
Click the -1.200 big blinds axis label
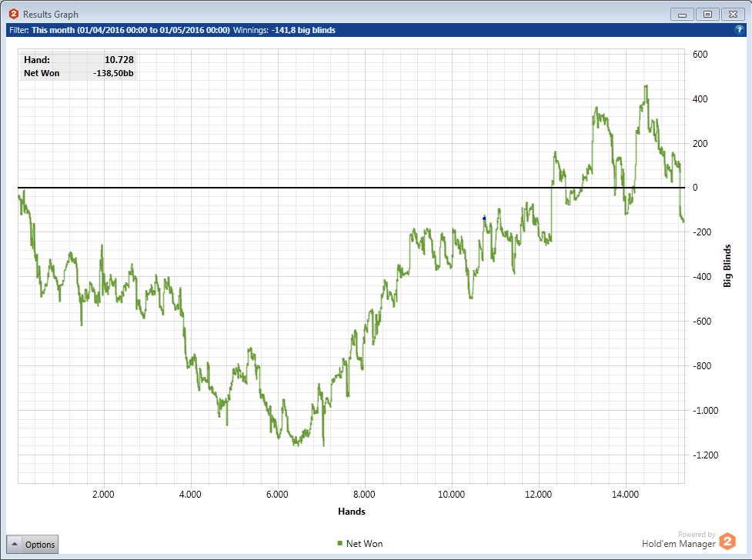pyautogui.click(x=706, y=455)
